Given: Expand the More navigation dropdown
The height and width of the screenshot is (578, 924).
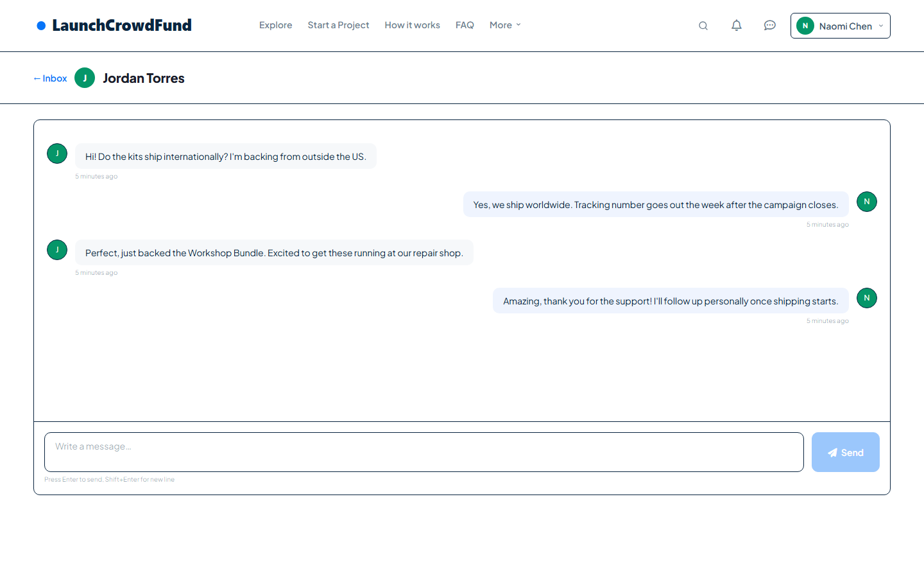Looking at the screenshot, I should (505, 25).
